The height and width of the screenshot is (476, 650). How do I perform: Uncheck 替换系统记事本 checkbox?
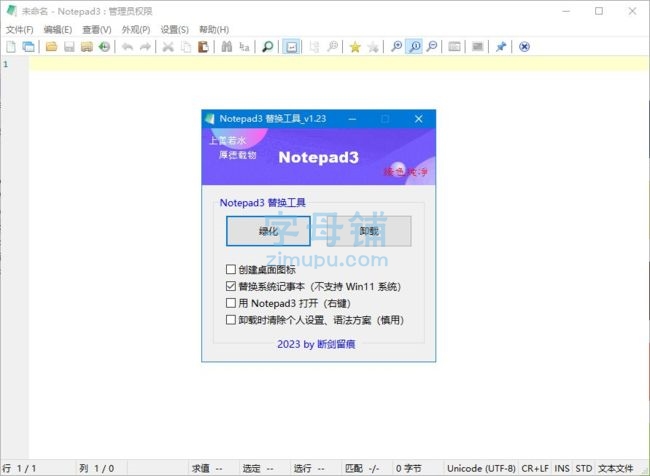click(x=231, y=286)
